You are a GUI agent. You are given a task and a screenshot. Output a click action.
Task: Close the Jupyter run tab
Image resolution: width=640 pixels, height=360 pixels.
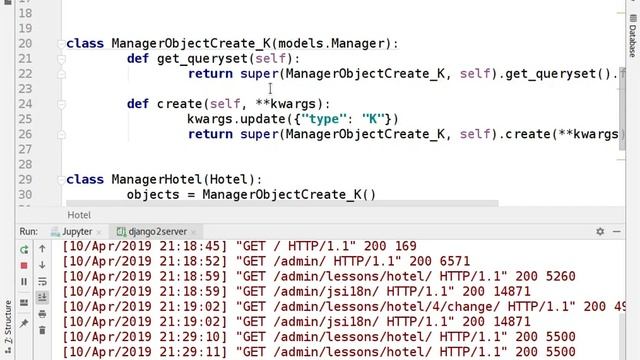pyautogui.click(x=99, y=232)
